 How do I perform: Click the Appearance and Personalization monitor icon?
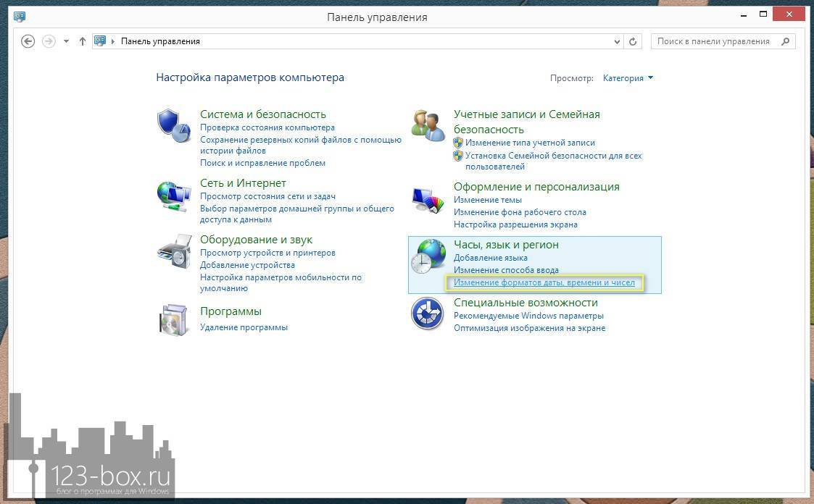click(428, 200)
